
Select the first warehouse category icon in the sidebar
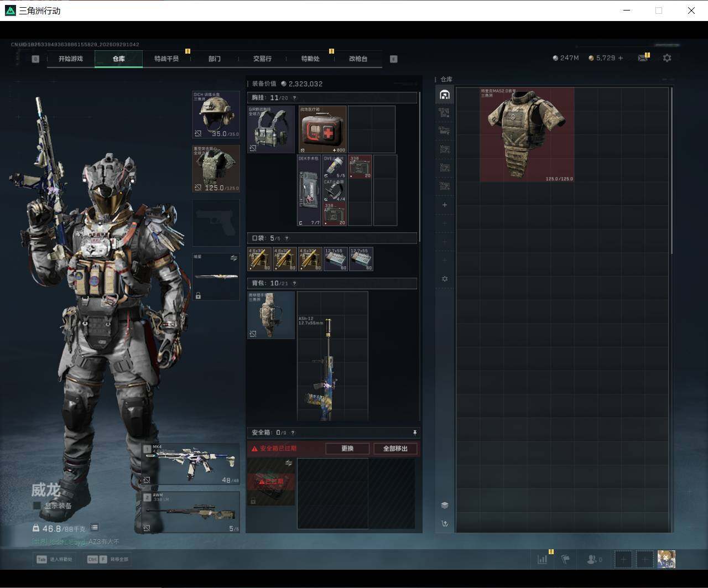click(x=444, y=95)
